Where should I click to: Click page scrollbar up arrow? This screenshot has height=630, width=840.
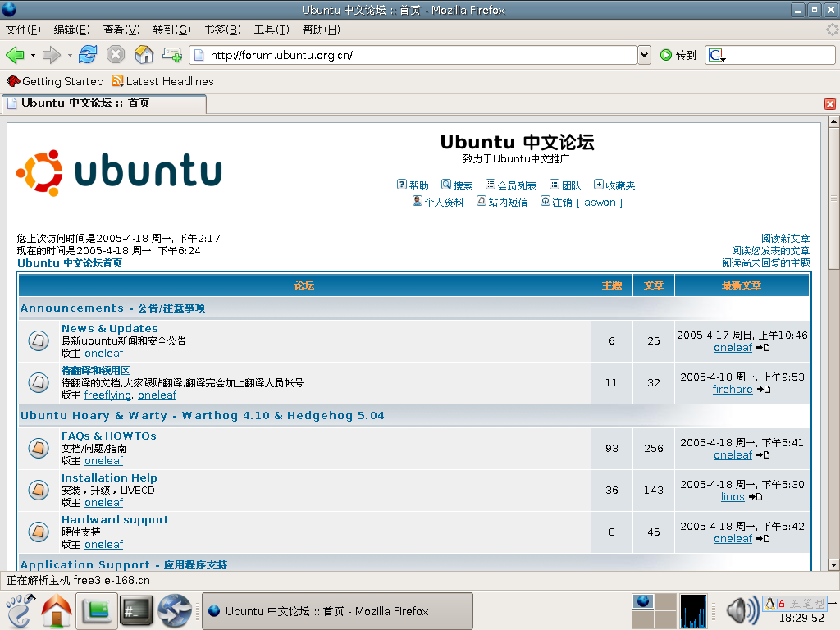tap(833, 122)
